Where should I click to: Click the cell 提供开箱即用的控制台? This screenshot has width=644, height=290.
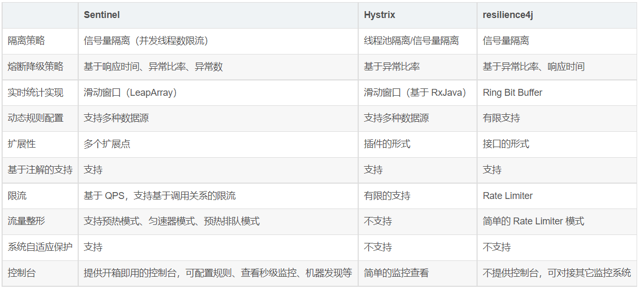[x=218, y=273]
